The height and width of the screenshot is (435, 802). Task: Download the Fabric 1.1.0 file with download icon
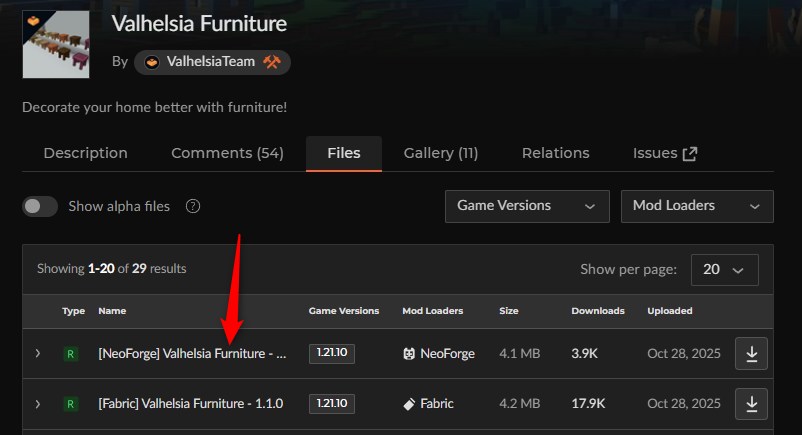(x=751, y=404)
